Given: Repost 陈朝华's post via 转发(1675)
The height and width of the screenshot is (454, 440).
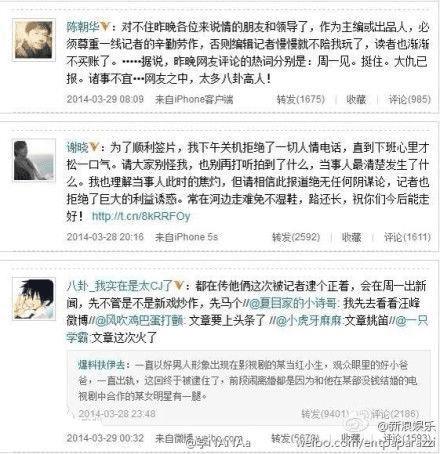Looking at the screenshot, I should tap(300, 99).
